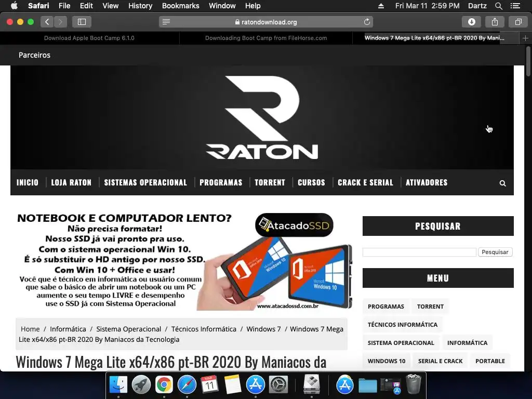Click the page vertical scrollbar
The image size is (532, 399).
(x=528, y=61)
